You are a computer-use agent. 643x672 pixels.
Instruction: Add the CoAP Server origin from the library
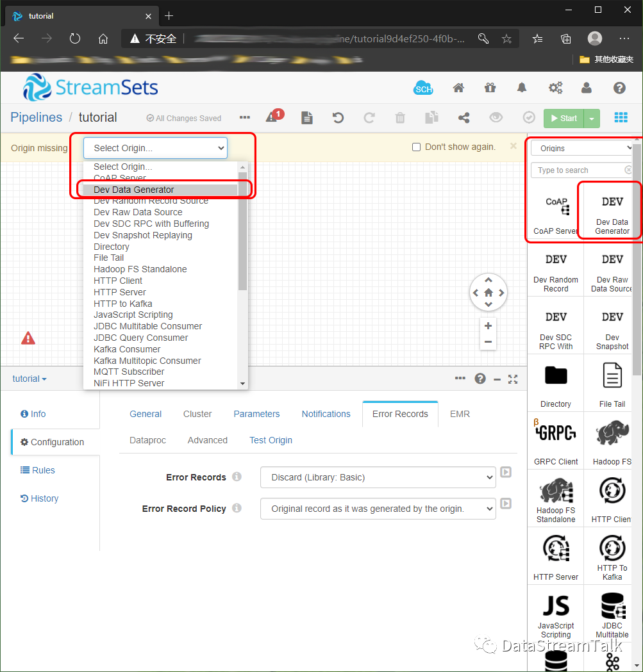556,210
